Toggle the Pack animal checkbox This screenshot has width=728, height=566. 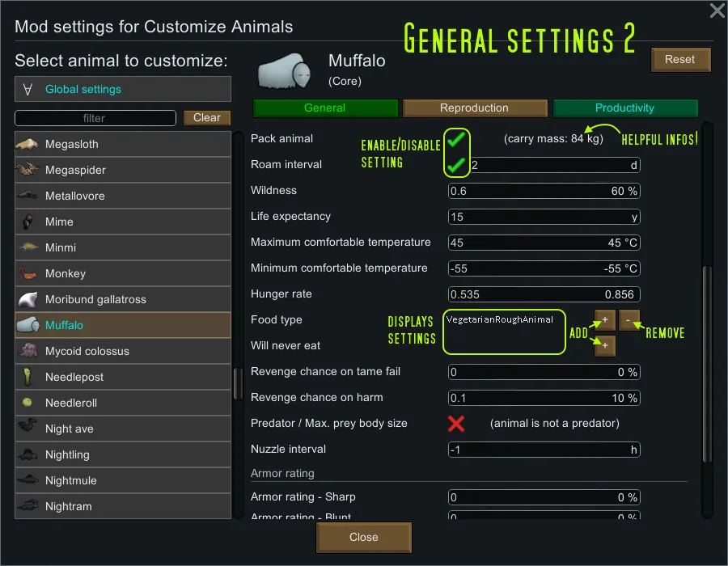[x=456, y=139]
